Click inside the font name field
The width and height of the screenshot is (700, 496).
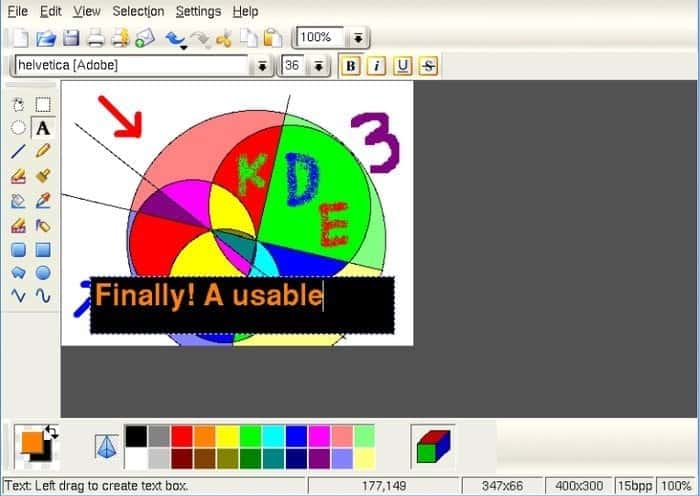[x=132, y=66]
